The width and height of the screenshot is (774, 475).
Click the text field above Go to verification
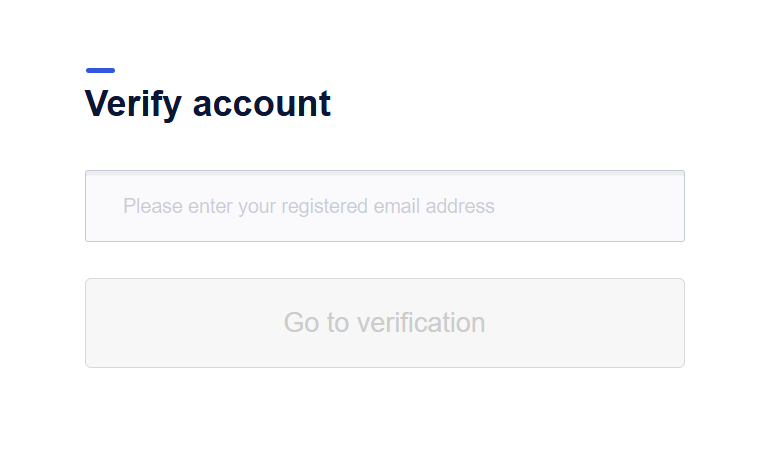(385, 206)
